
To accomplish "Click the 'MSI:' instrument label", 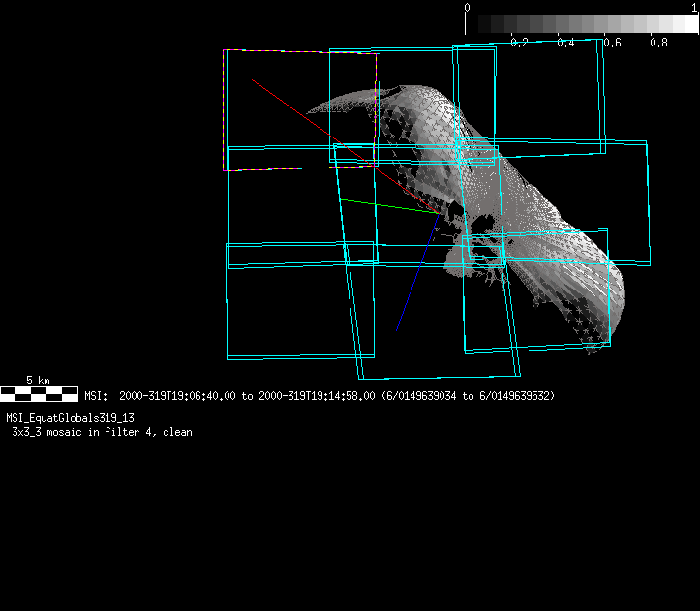I will coord(95,396).
